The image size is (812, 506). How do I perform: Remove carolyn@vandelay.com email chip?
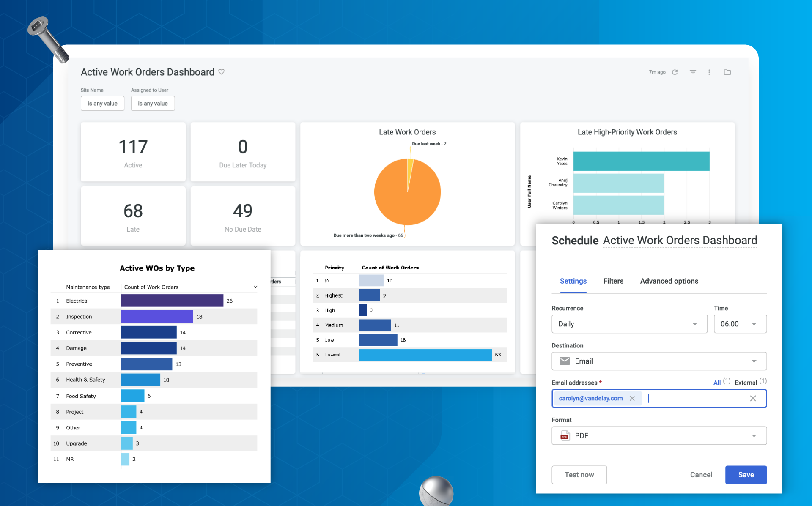coord(632,398)
